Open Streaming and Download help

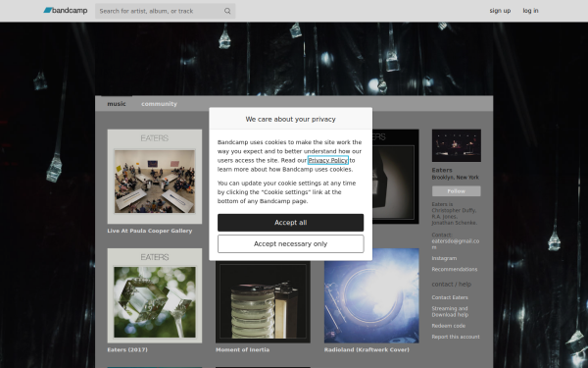click(x=450, y=312)
